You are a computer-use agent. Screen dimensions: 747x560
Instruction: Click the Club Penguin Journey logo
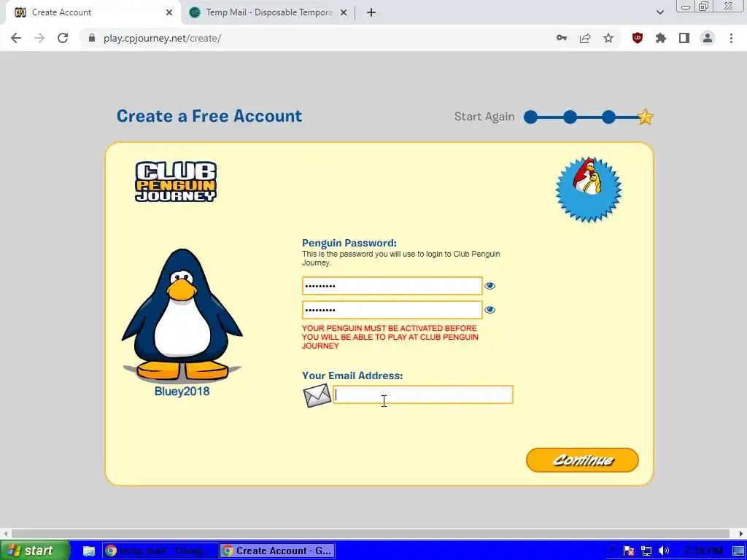[x=176, y=182]
